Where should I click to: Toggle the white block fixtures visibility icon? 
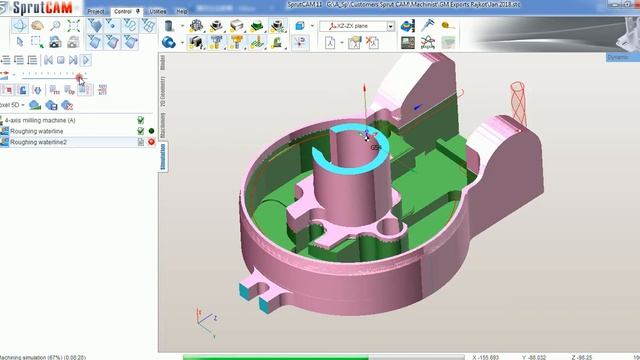237,26
